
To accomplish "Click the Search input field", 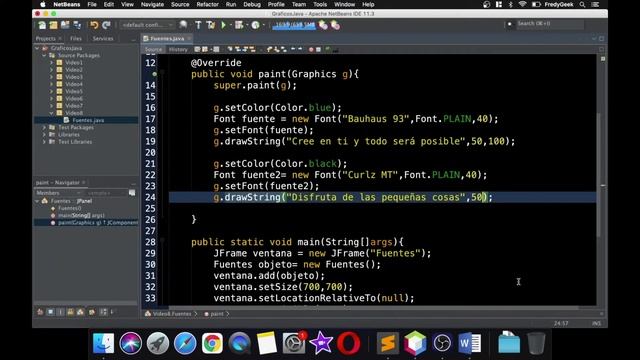I will (x=549, y=24).
